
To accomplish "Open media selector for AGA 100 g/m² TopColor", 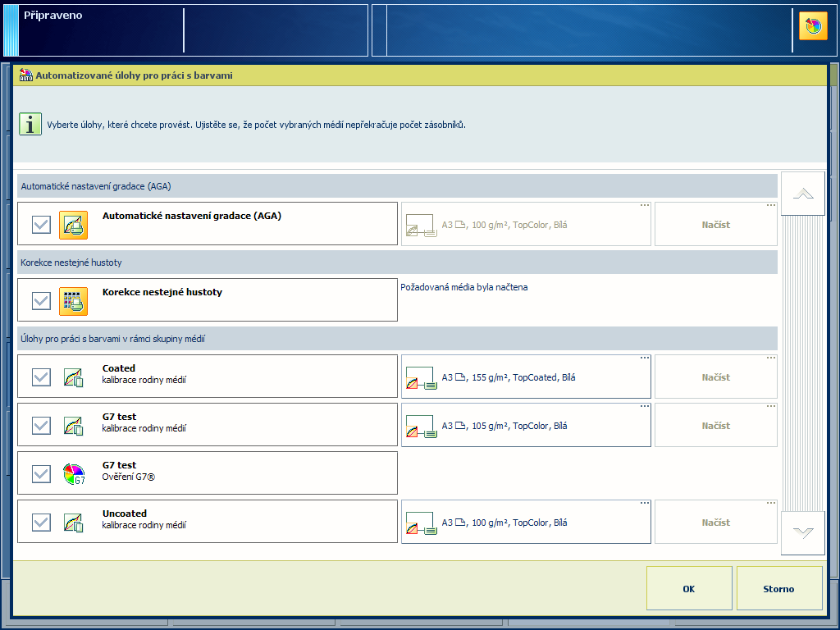I will (x=526, y=224).
